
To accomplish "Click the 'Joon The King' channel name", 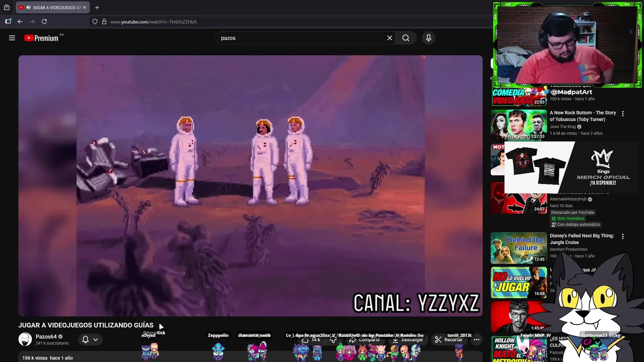I will point(562,127).
